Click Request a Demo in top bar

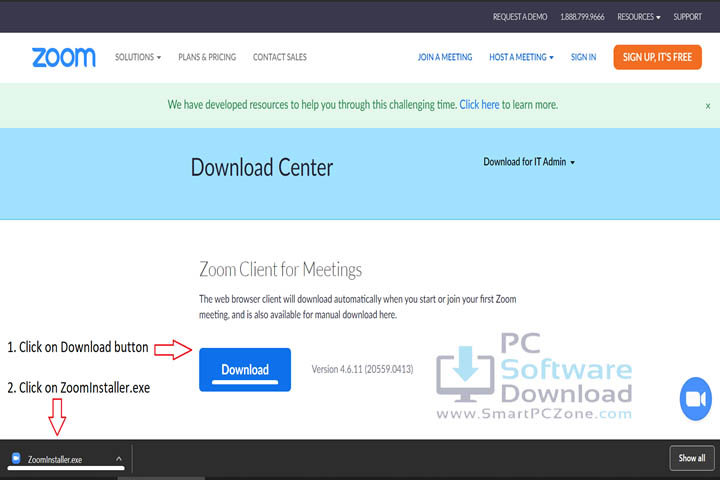point(520,17)
